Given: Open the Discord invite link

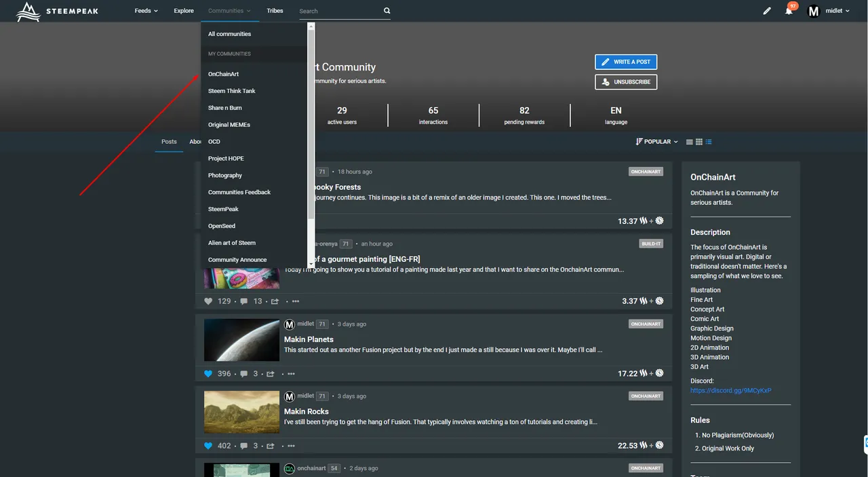Looking at the screenshot, I should pyautogui.click(x=731, y=391).
